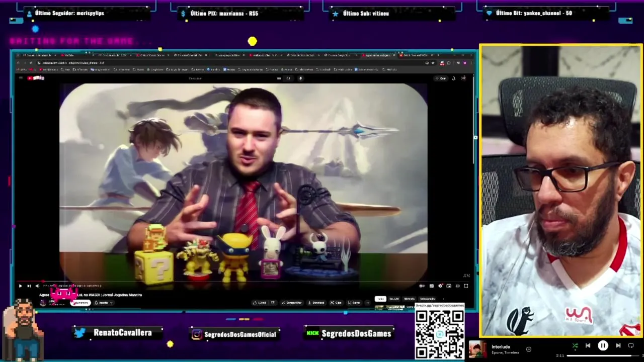Open more actions menu beside Salvar

tap(368, 303)
